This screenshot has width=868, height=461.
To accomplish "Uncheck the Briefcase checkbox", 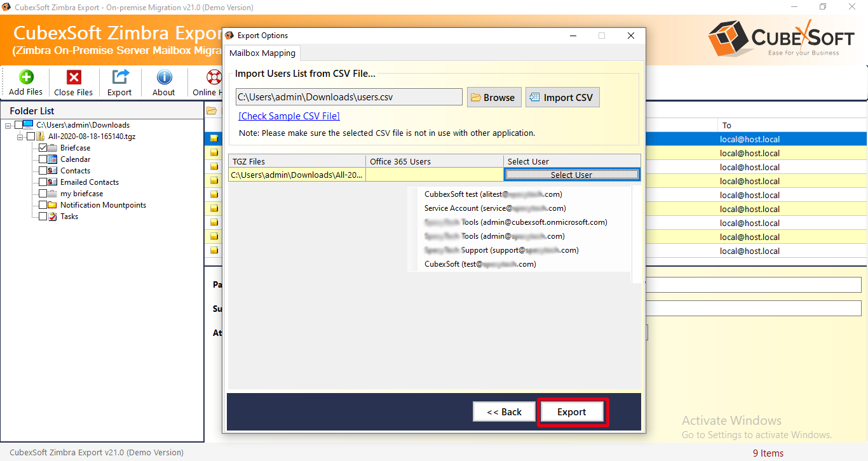I will [x=43, y=148].
